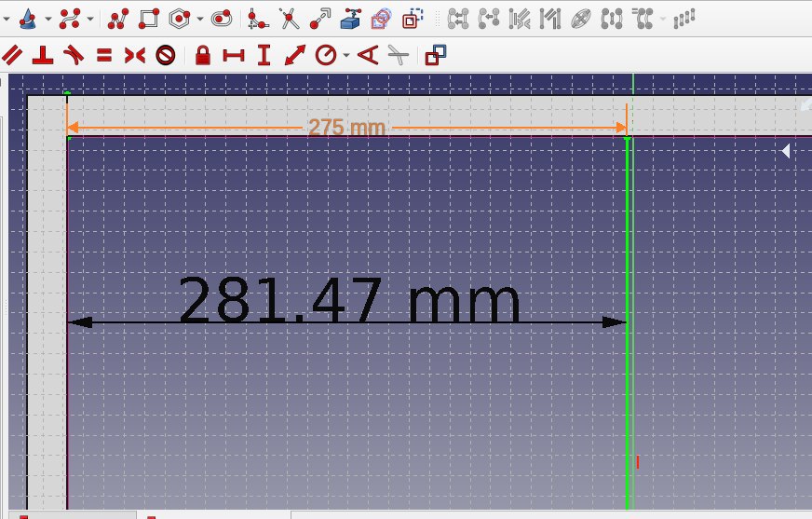Apply the equal constraint
812x519 pixels.
tap(104, 55)
